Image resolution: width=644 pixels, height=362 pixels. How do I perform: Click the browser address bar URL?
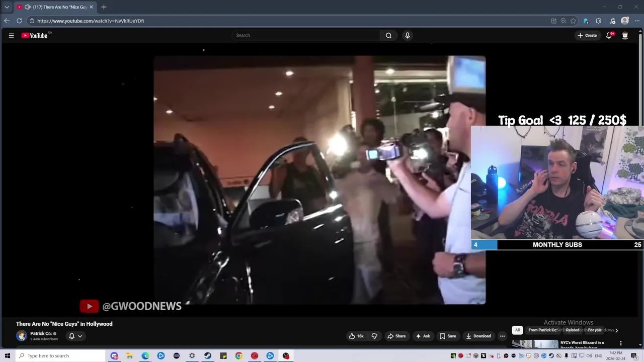click(x=91, y=21)
